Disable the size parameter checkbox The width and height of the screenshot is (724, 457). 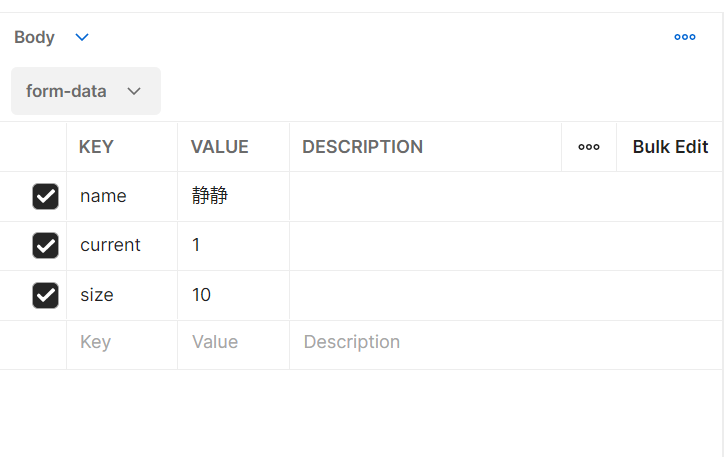[45, 295]
